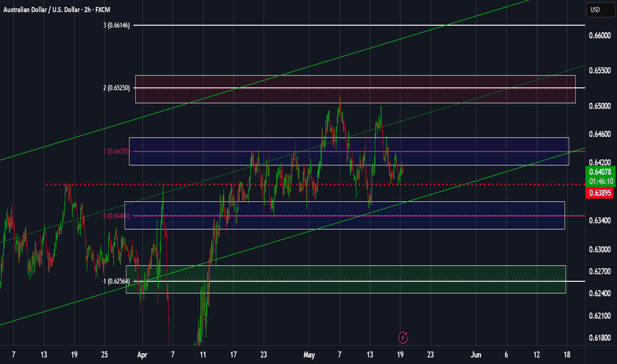Click the red price label 0.63895

point(600,193)
